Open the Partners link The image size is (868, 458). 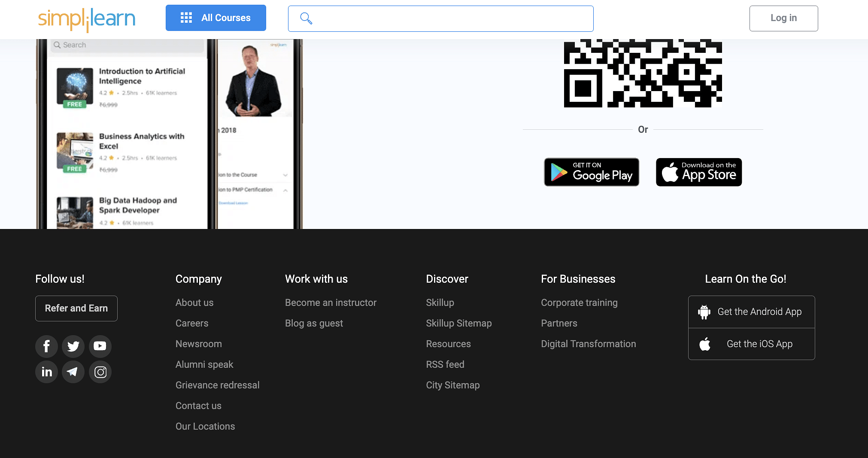[x=559, y=323]
